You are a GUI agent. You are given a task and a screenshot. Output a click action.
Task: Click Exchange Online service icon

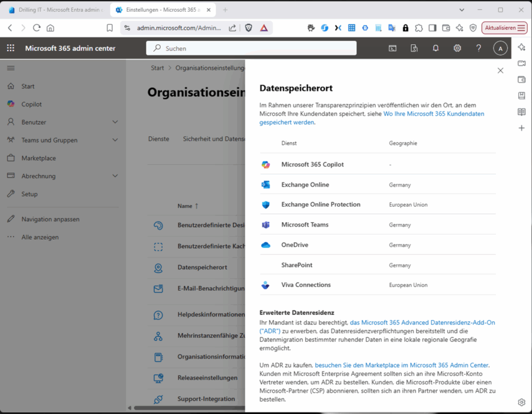click(265, 185)
